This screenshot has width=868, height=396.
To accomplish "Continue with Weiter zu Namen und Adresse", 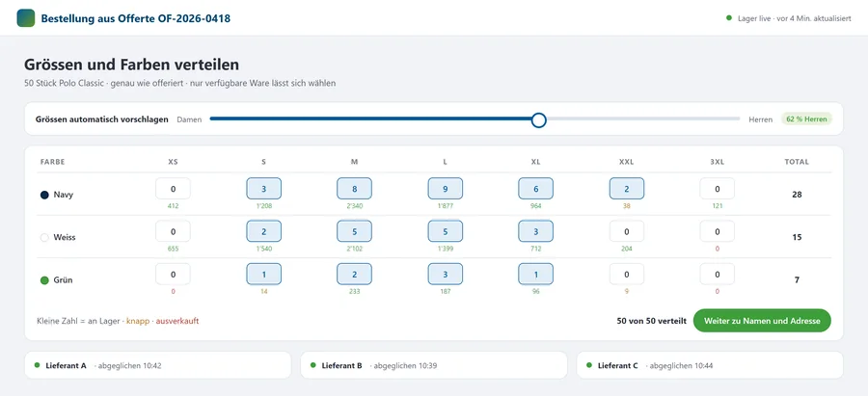I will (762, 321).
